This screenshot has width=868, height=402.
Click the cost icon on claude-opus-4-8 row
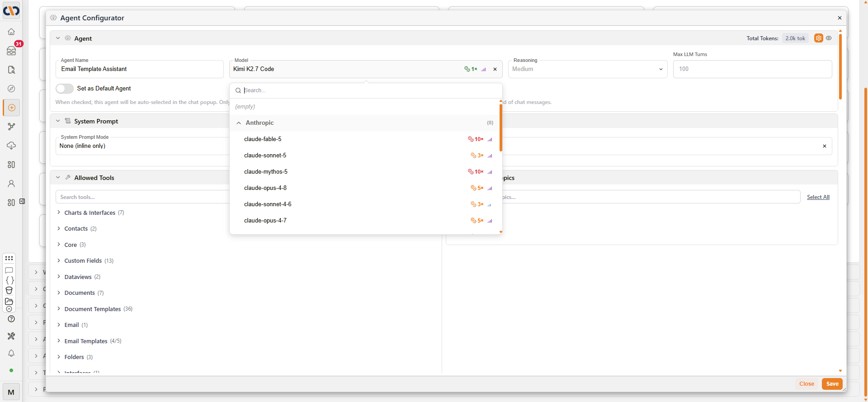(473, 188)
